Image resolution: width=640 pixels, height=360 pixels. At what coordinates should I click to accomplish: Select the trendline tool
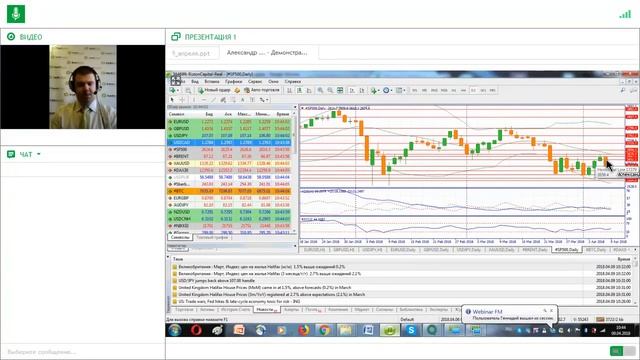(213, 100)
